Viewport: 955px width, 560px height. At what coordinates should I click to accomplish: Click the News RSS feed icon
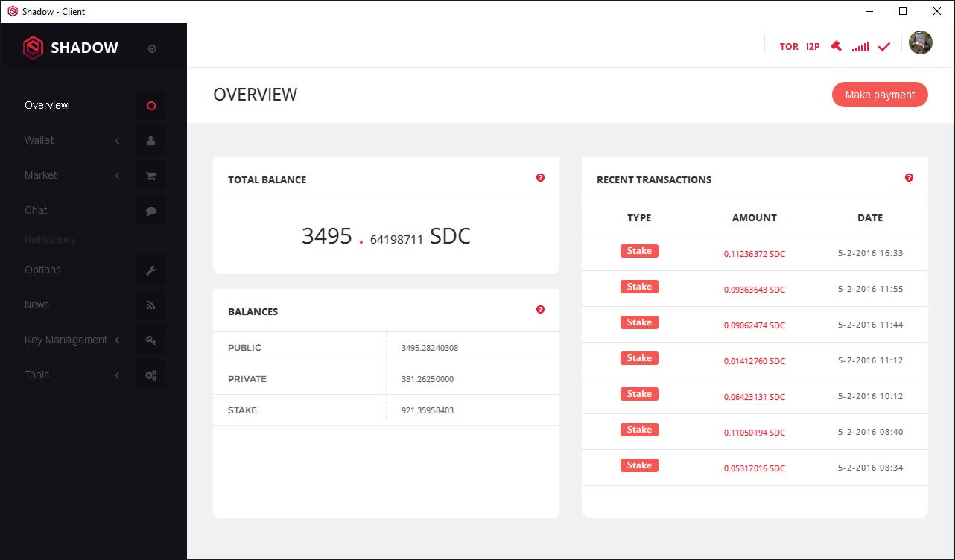tap(150, 305)
